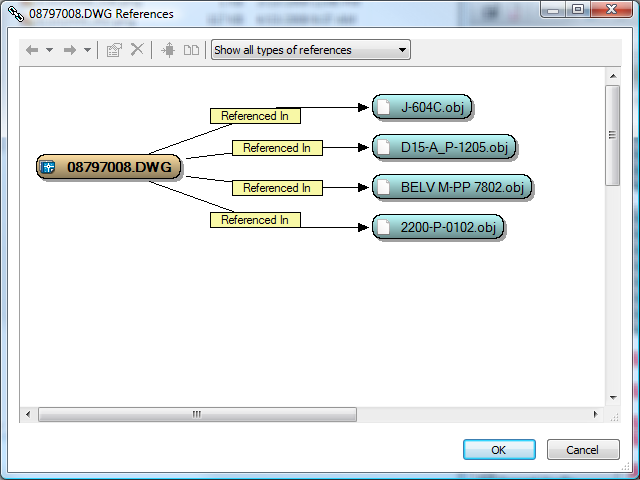Click the Forward arrow toolbar icon
The height and width of the screenshot is (480, 640).
70,50
